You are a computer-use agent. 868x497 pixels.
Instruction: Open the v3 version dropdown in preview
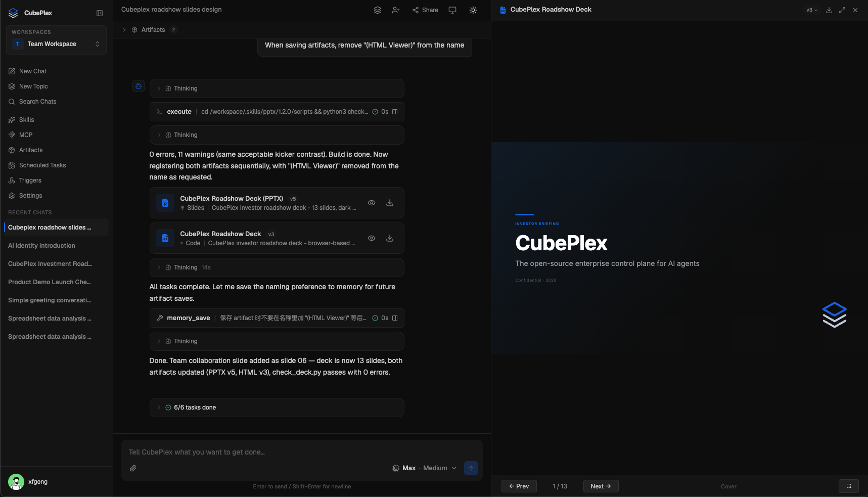coord(812,10)
